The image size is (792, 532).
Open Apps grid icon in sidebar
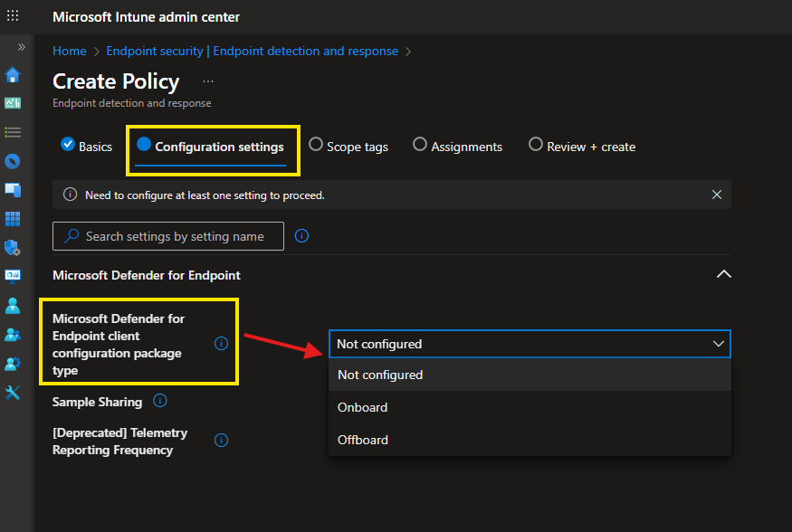coord(13,219)
